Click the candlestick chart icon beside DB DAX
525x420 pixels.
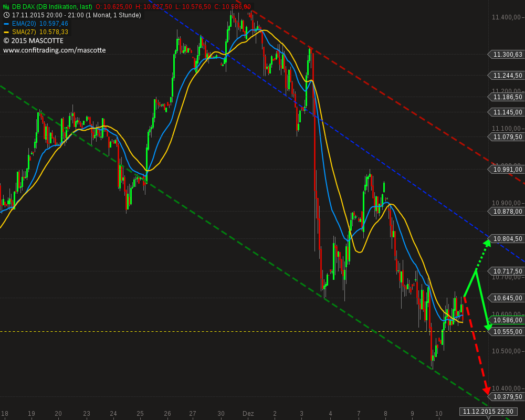pyautogui.click(x=6, y=7)
